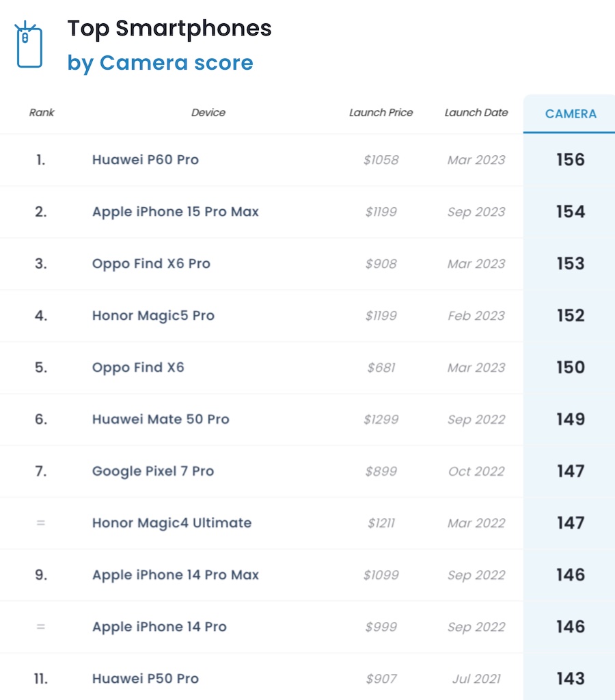Go to Honor Magic5 Pro details

tap(153, 316)
